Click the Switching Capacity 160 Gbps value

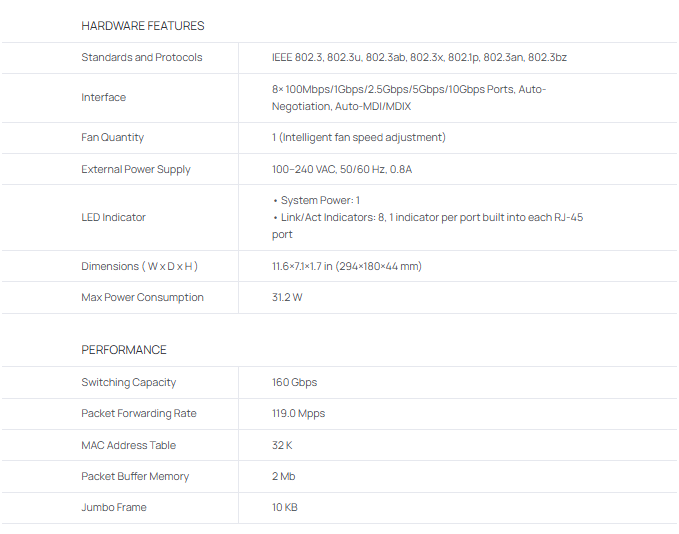(x=294, y=382)
